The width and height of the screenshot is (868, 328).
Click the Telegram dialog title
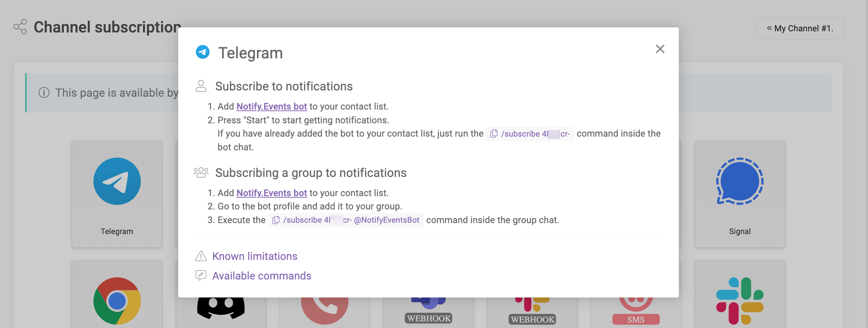pos(250,53)
